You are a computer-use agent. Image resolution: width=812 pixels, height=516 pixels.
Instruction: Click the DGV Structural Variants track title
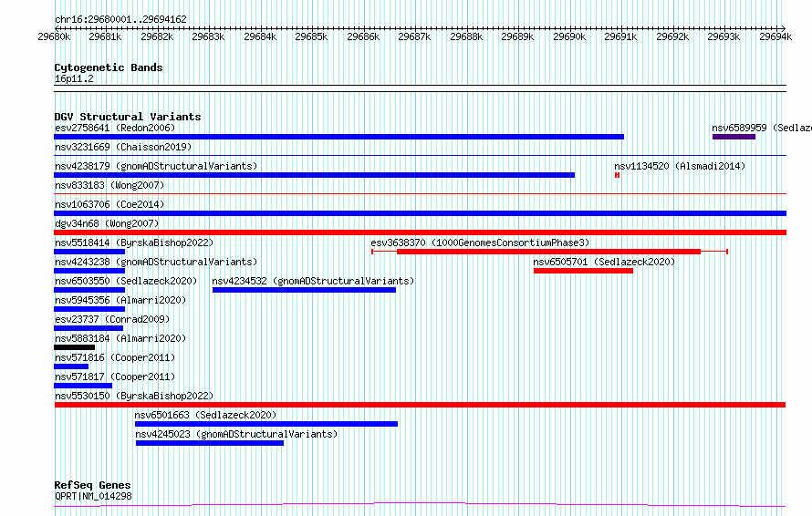(x=128, y=117)
